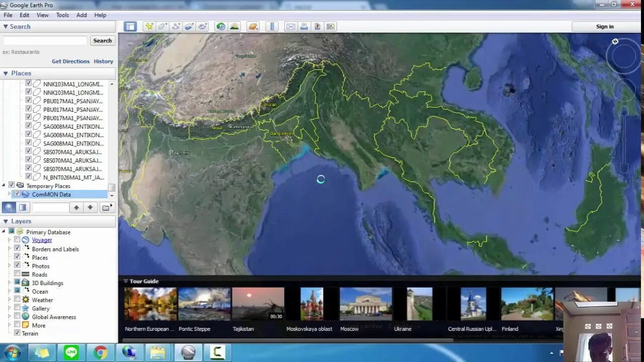
Task: Choose the Add Image Overlay tool
Action: 190,27
